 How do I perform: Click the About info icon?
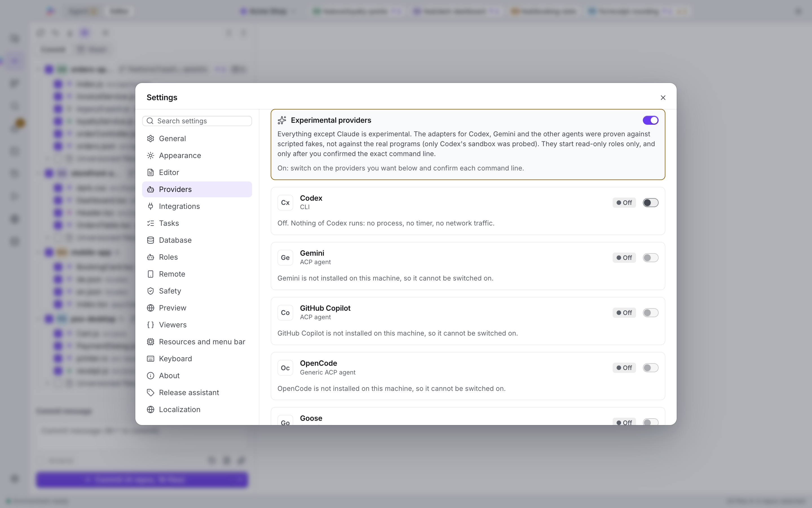coord(151,376)
